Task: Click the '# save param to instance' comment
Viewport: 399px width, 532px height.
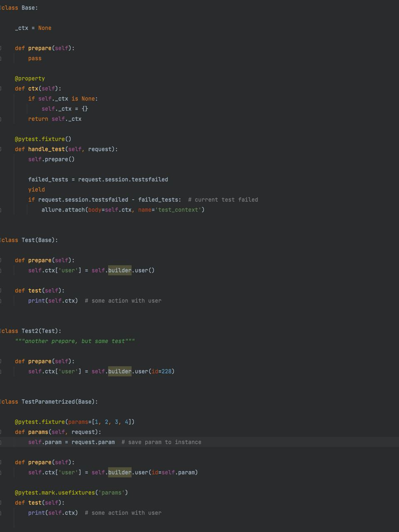Action: pos(161,442)
